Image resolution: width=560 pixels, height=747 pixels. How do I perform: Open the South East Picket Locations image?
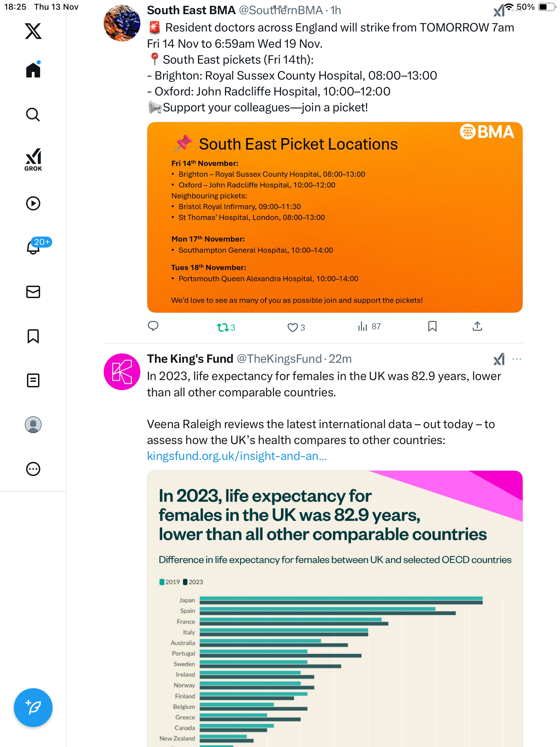pos(335,217)
